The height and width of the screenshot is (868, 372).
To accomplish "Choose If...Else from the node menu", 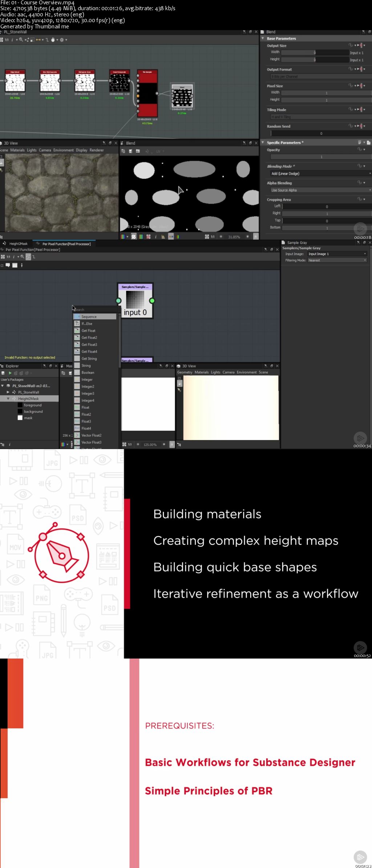I will click(95, 324).
